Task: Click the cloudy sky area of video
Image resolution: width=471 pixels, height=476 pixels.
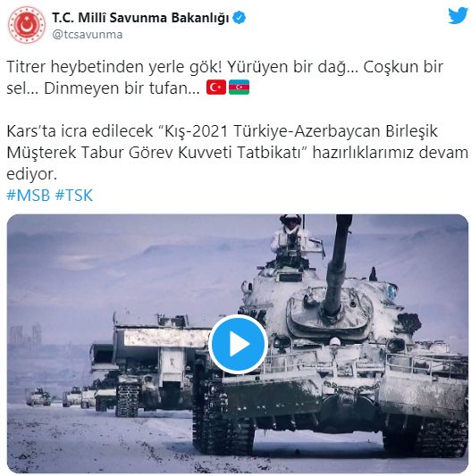Action: [122, 258]
